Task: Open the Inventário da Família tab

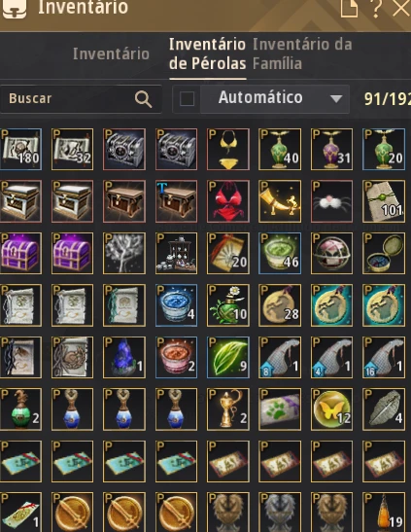Action: [302, 53]
